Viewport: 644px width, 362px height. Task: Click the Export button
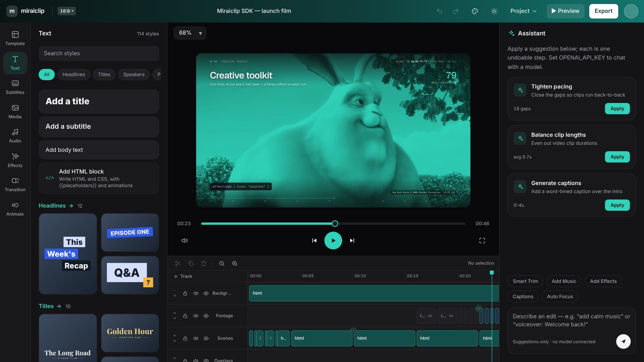click(603, 11)
